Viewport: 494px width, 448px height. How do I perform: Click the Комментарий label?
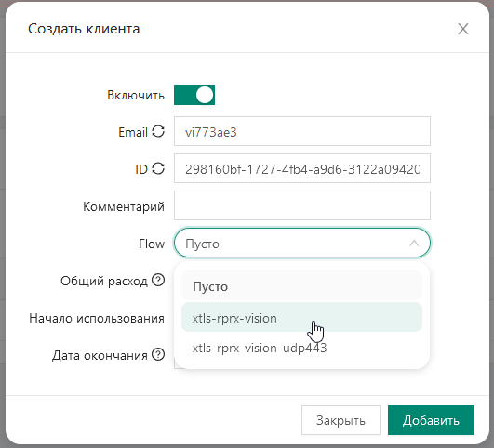click(x=124, y=206)
